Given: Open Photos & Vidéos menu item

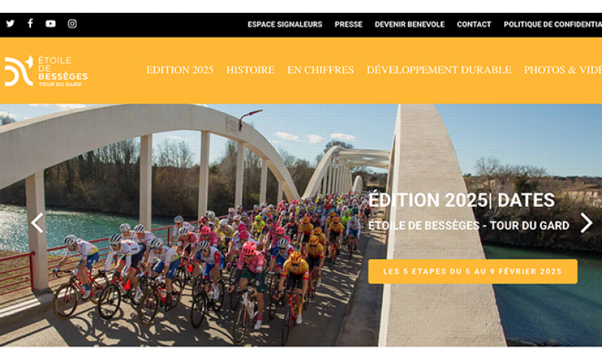Looking at the screenshot, I should (x=563, y=70).
